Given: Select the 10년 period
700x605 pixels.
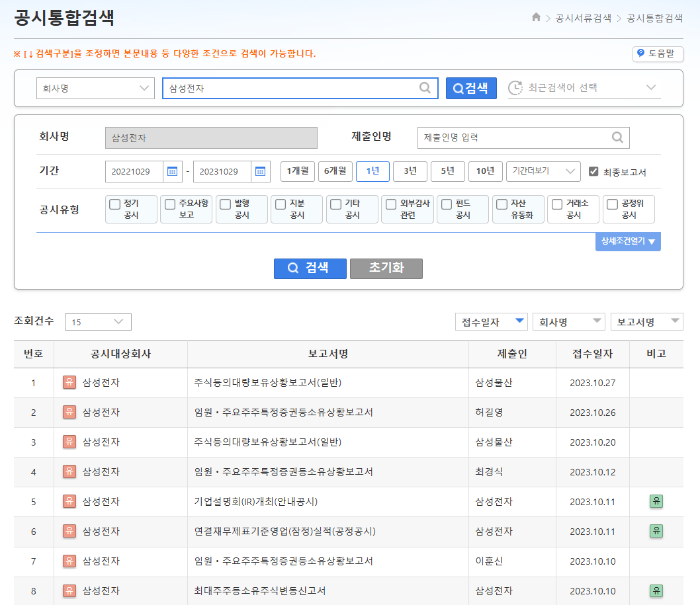Looking at the screenshot, I should 486,171.
